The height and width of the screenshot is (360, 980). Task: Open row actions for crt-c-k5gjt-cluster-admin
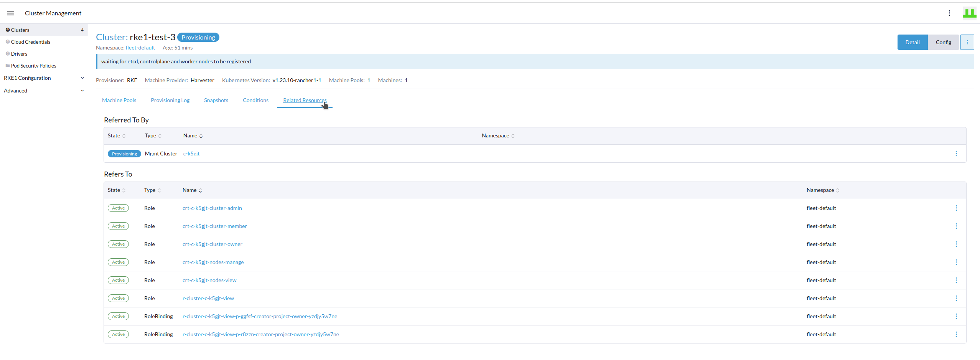tap(956, 208)
